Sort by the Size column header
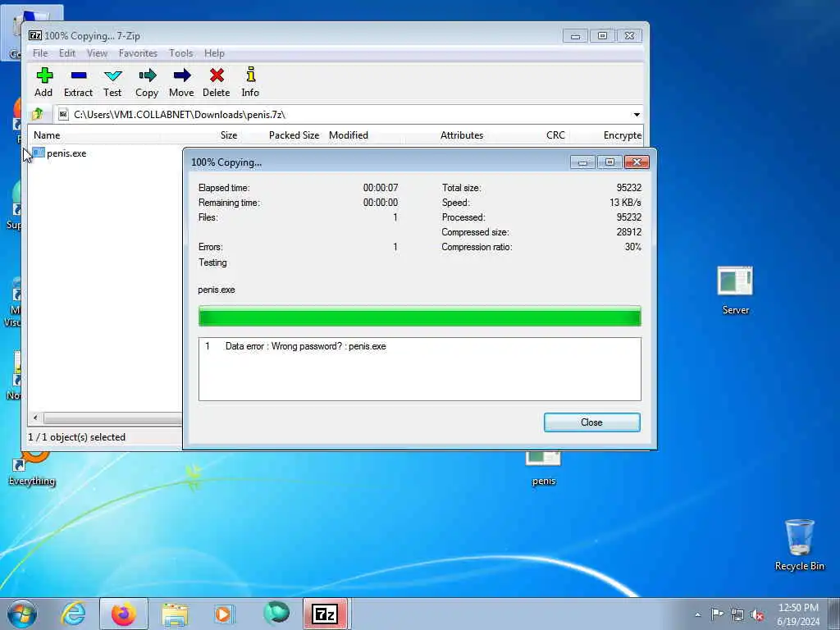This screenshot has height=630, width=840. click(229, 135)
